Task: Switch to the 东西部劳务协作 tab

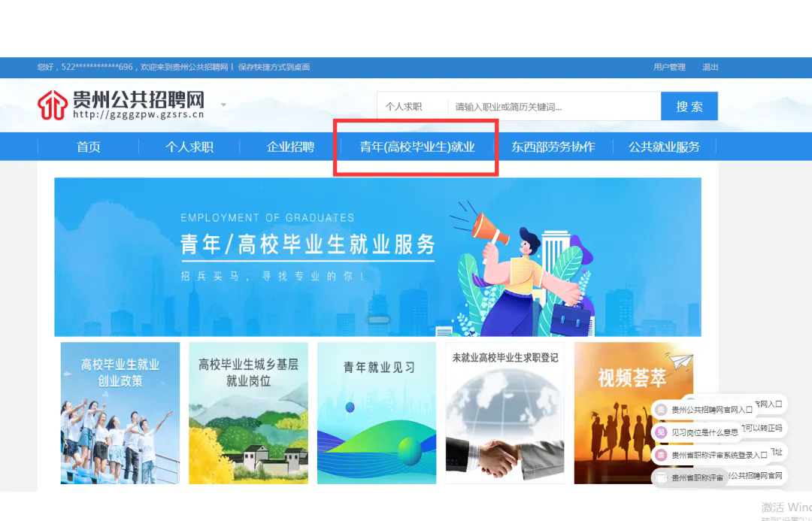Action: click(553, 147)
